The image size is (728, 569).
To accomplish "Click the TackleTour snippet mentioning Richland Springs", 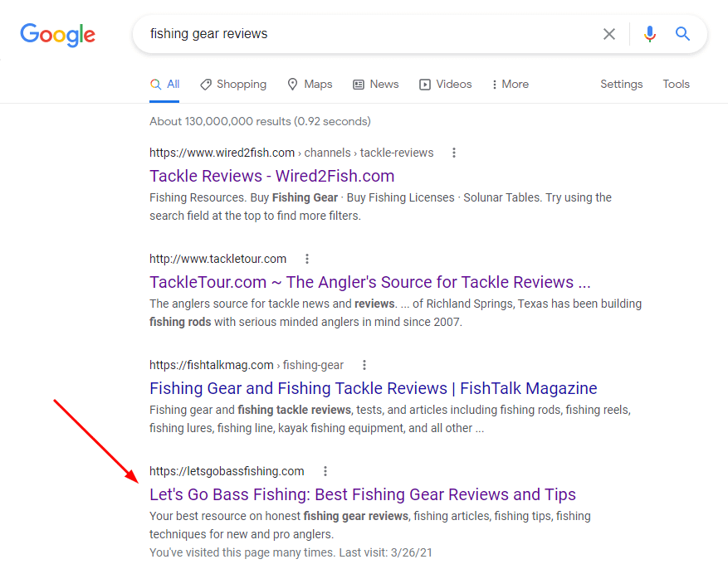I will pos(396,313).
